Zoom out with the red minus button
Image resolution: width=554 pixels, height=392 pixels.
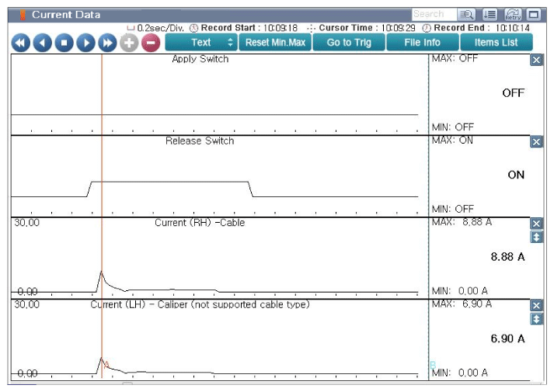click(x=151, y=43)
